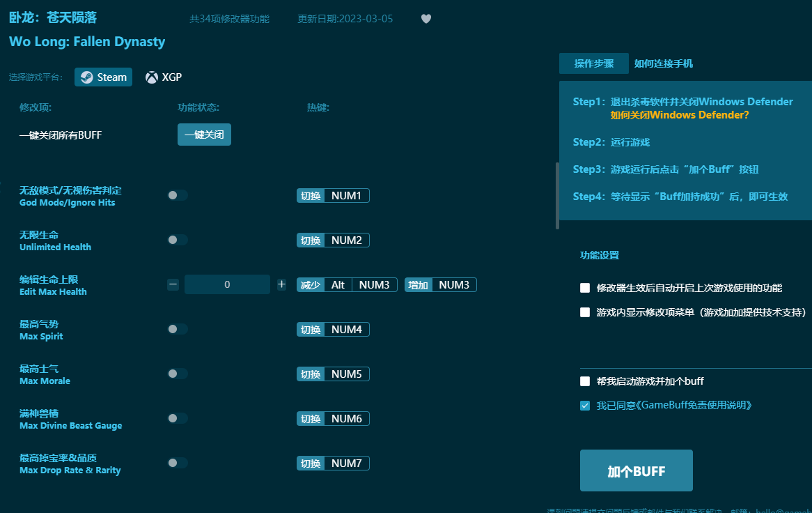Image resolution: width=812 pixels, height=513 pixels.
Task: Toggle Max Drop Rate & Rarity switch
Action: pos(178,463)
